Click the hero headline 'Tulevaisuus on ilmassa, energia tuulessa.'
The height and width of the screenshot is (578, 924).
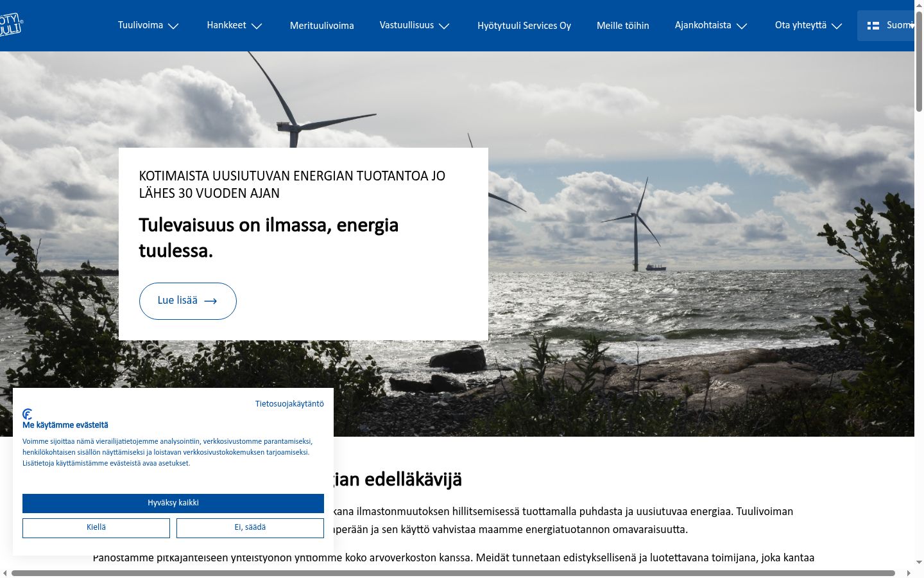tap(269, 238)
